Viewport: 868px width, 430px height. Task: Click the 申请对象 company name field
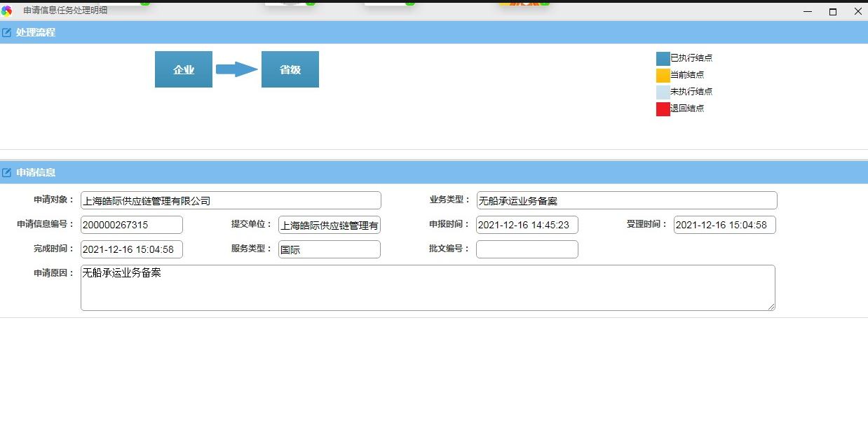(231, 200)
